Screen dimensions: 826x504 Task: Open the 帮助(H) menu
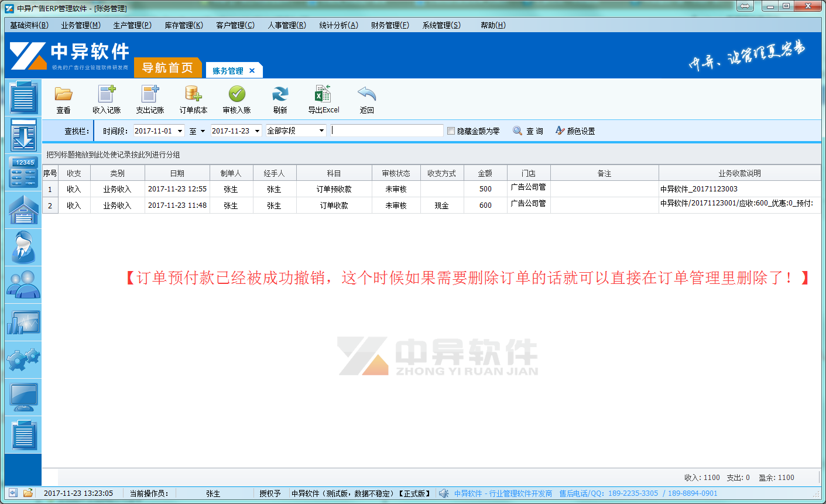point(493,25)
